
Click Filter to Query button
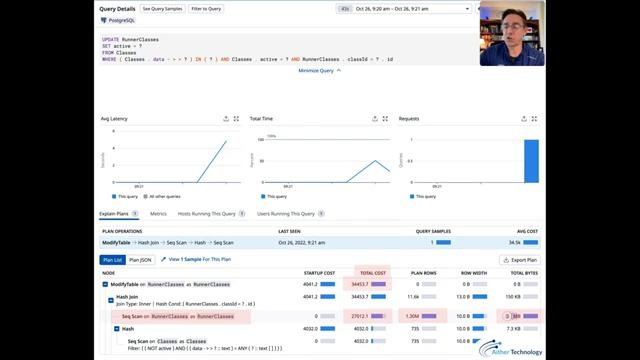point(206,9)
